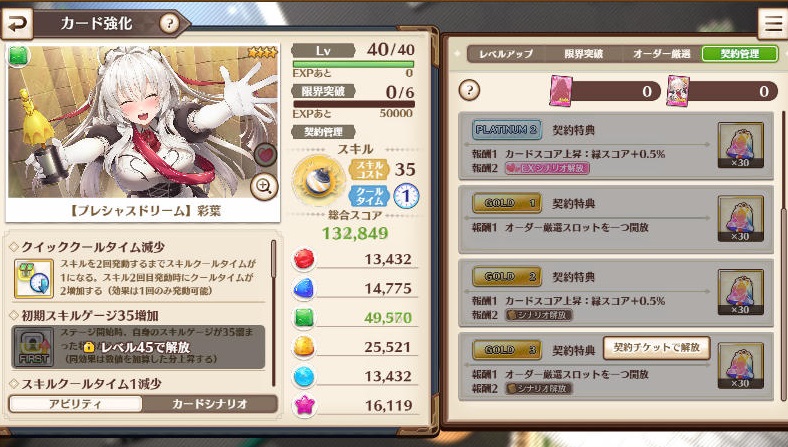788x447 pixels.
Task: Open the hamburger menu icon
Action: coord(772,24)
